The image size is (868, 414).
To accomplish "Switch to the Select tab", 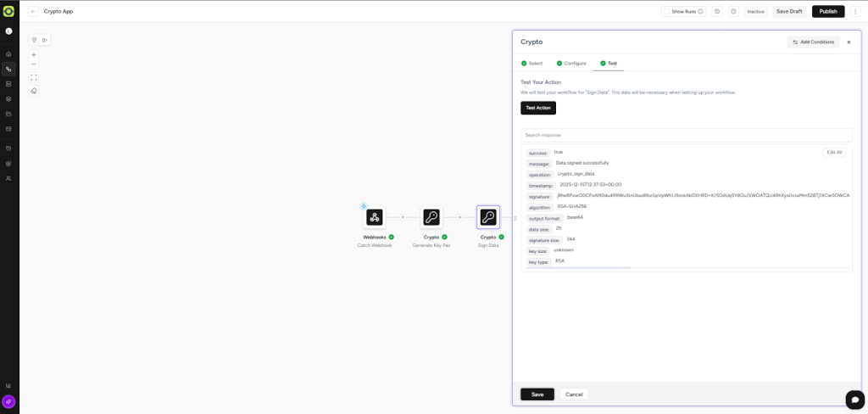I will click(x=531, y=64).
